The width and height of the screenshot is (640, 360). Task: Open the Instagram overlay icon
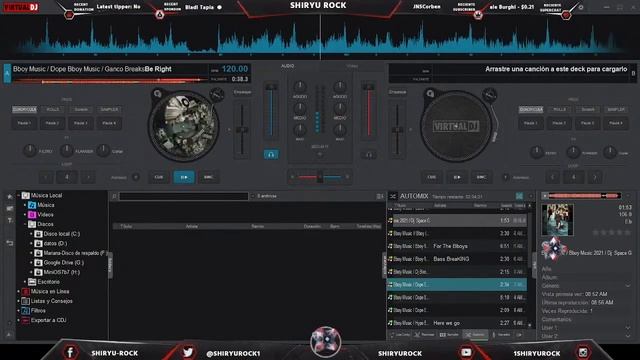tap(583, 352)
